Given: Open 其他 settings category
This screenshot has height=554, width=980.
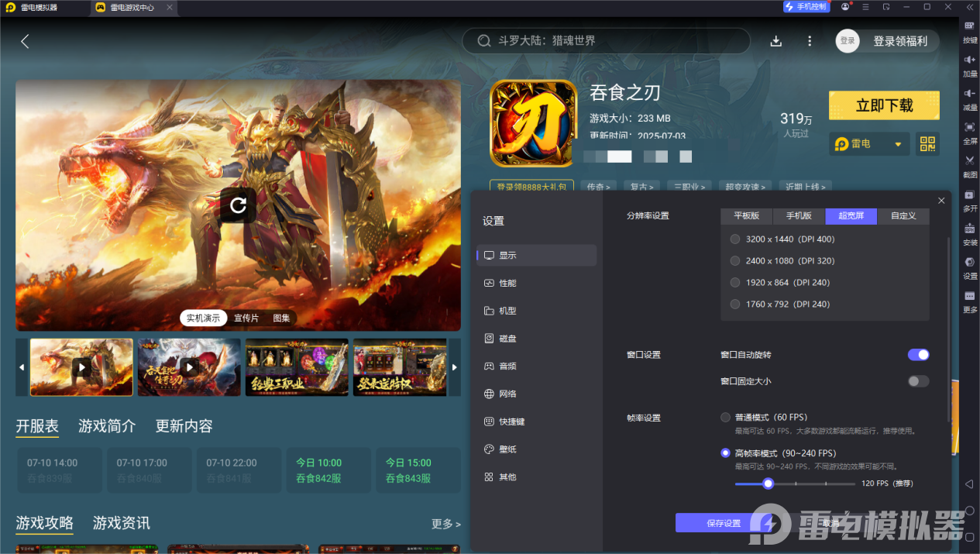Looking at the screenshot, I should point(536,477).
